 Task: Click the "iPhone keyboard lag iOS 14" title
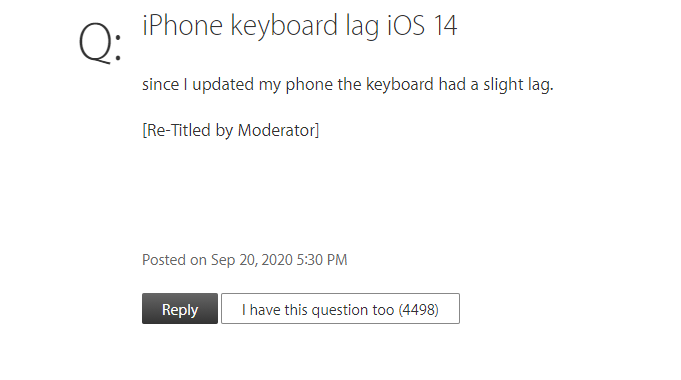pos(300,26)
